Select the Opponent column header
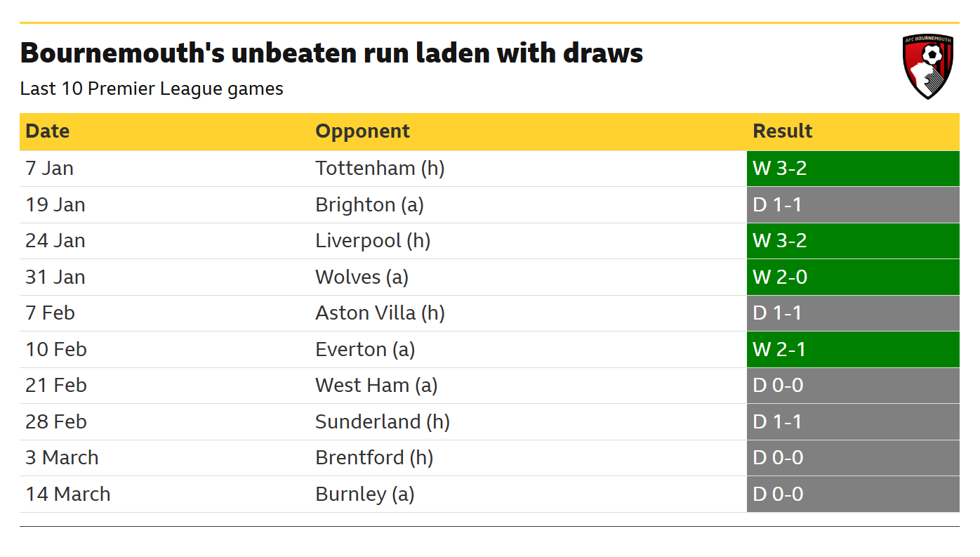Image resolution: width=980 pixels, height=557 pixels. [362, 131]
